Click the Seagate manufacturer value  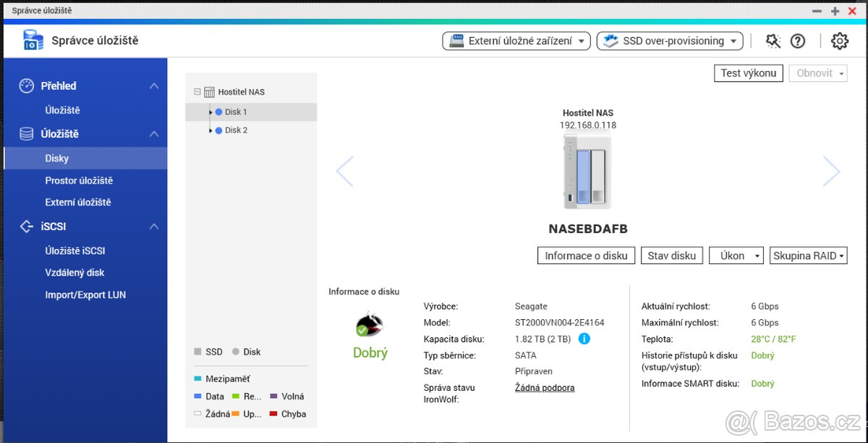coord(532,306)
